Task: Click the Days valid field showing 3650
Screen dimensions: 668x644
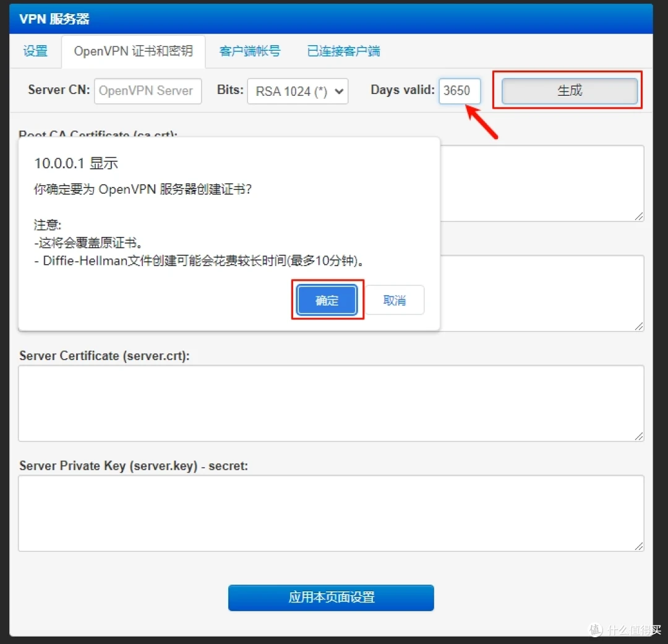Action: [460, 91]
